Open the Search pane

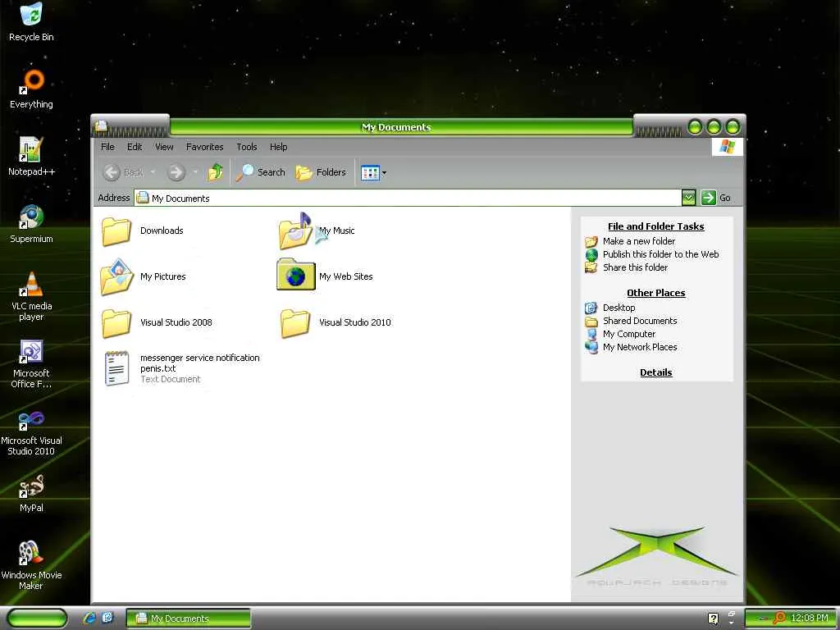click(261, 172)
